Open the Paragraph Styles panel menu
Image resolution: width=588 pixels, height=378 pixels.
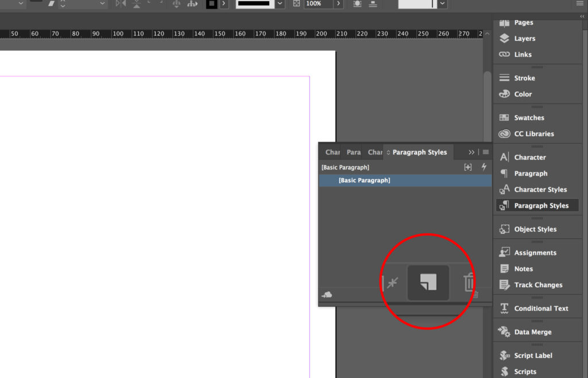485,152
